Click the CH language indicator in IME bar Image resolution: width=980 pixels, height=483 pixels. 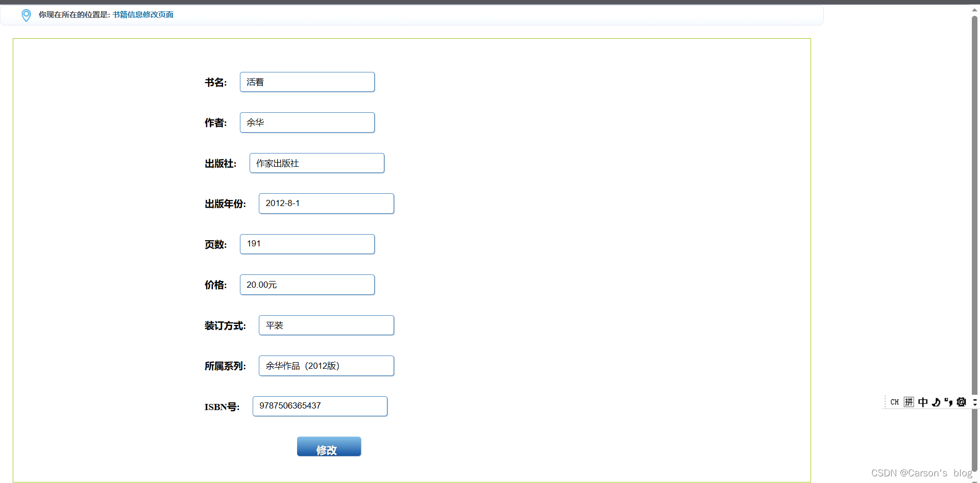894,402
